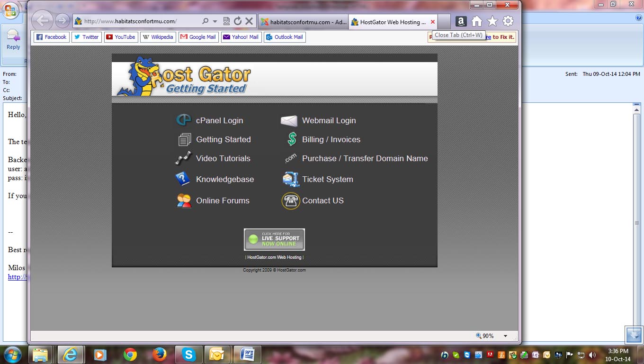Open the browser Tools gear icon
The height and width of the screenshot is (364, 644).
(x=508, y=21)
